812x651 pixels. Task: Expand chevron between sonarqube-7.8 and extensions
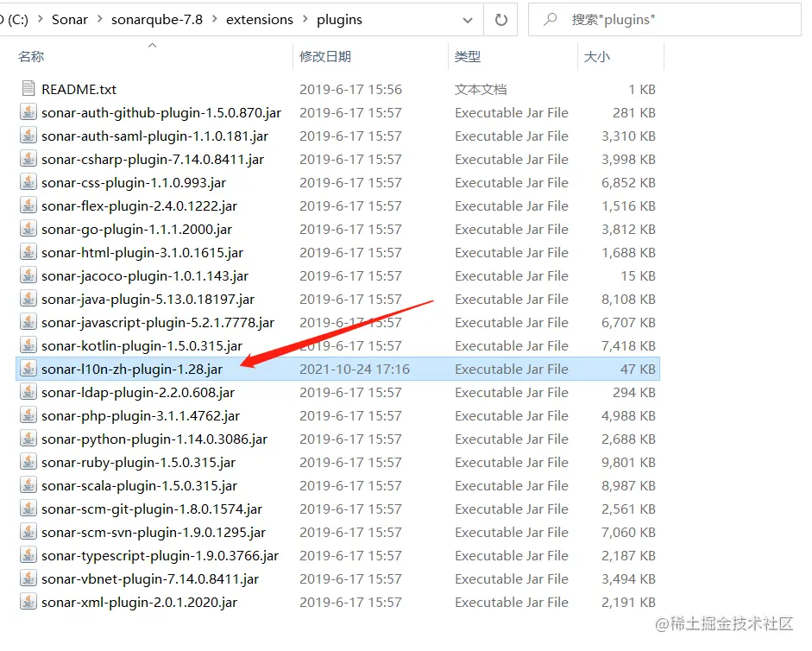point(214,19)
